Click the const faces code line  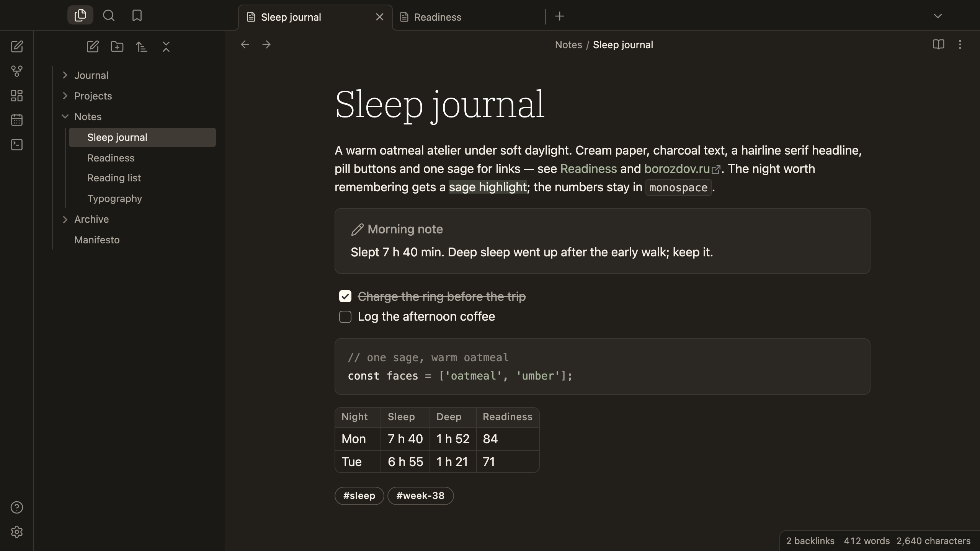(x=460, y=376)
